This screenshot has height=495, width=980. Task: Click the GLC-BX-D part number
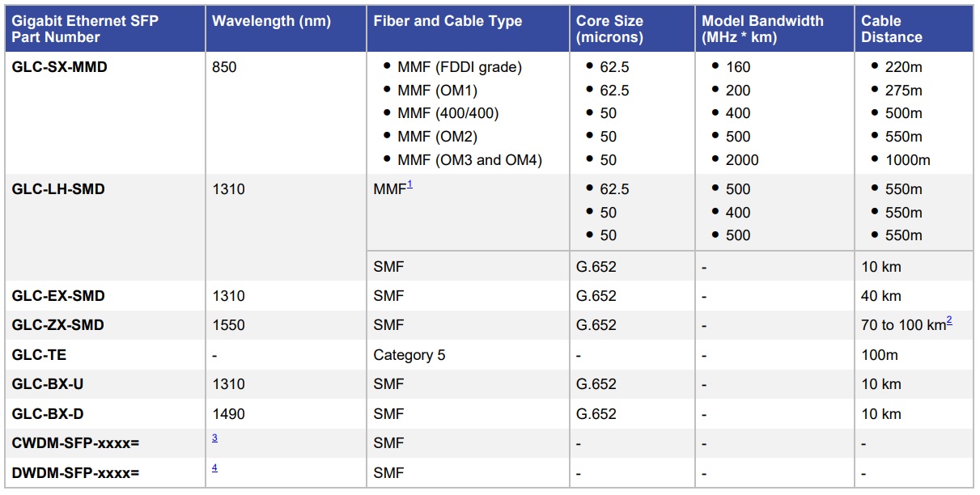coord(48,414)
